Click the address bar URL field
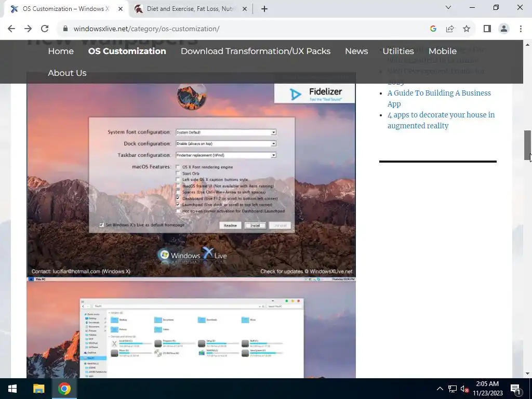 [244, 29]
